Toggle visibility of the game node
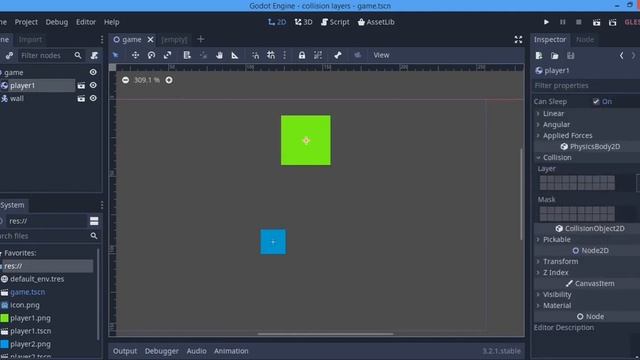 (93, 72)
